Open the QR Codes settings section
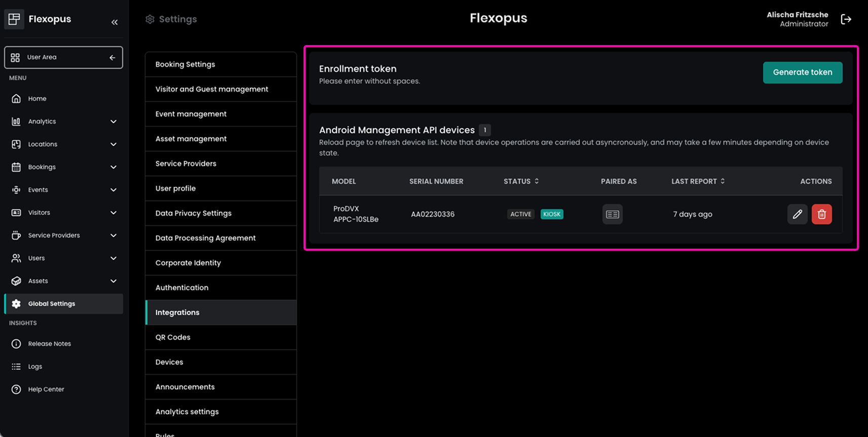Image resolution: width=868 pixels, height=437 pixels. [x=173, y=337]
